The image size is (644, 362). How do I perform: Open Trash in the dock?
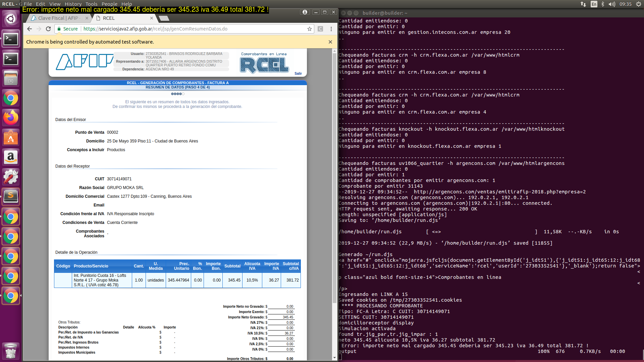click(x=11, y=351)
